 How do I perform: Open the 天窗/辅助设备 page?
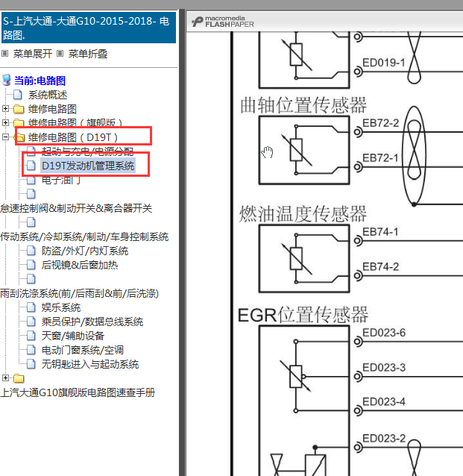[73, 336]
